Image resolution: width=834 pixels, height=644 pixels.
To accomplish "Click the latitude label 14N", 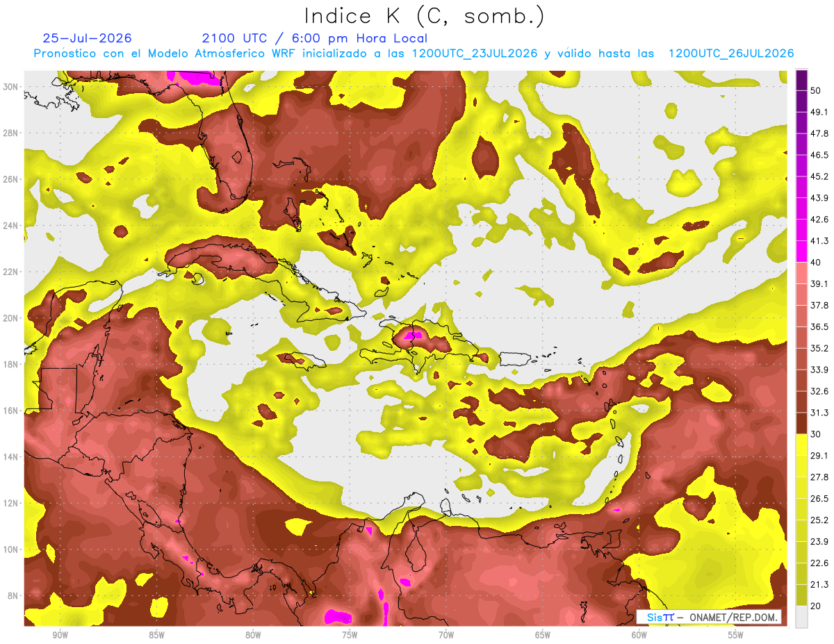I will 10,457.
